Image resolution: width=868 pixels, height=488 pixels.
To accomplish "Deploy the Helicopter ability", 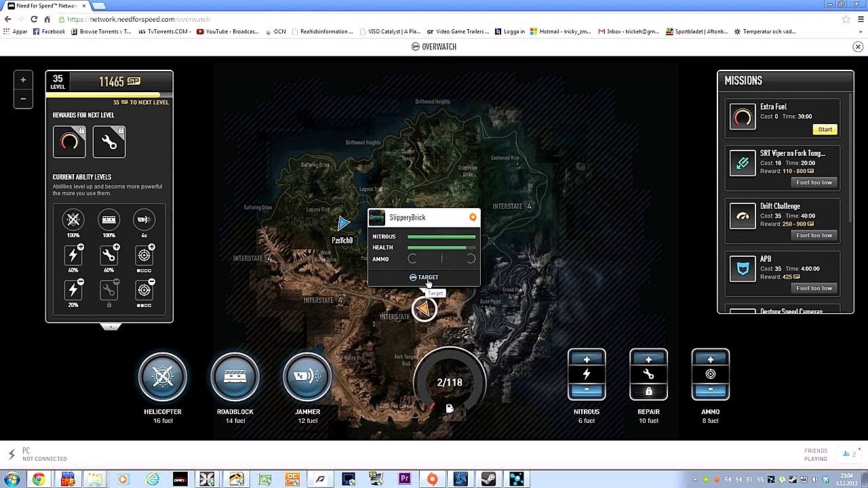I will [163, 376].
